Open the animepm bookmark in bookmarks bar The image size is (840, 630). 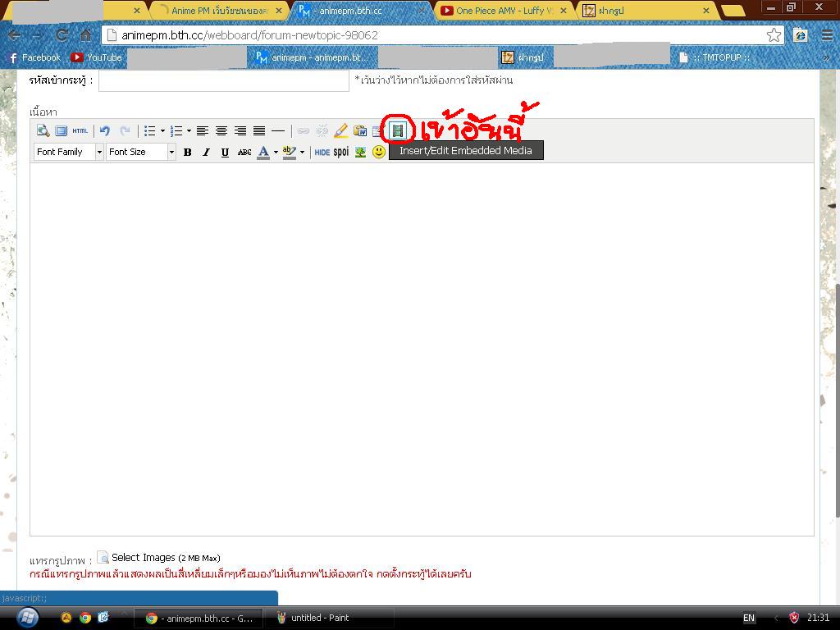tap(312, 57)
